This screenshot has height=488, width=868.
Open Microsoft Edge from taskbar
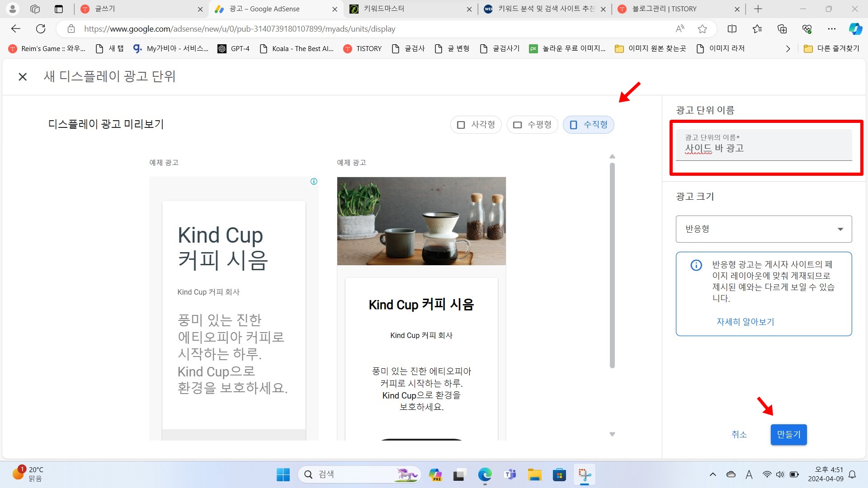tap(485, 475)
